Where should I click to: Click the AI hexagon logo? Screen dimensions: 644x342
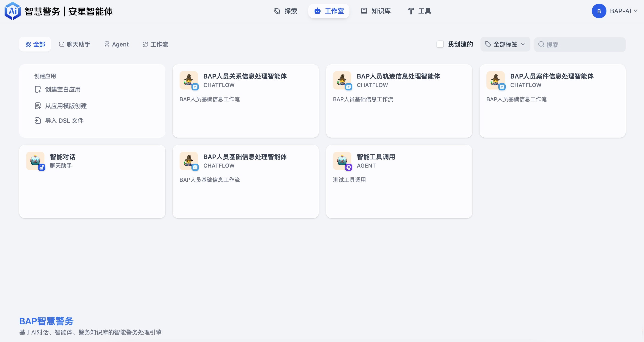pyautogui.click(x=13, y=11)
